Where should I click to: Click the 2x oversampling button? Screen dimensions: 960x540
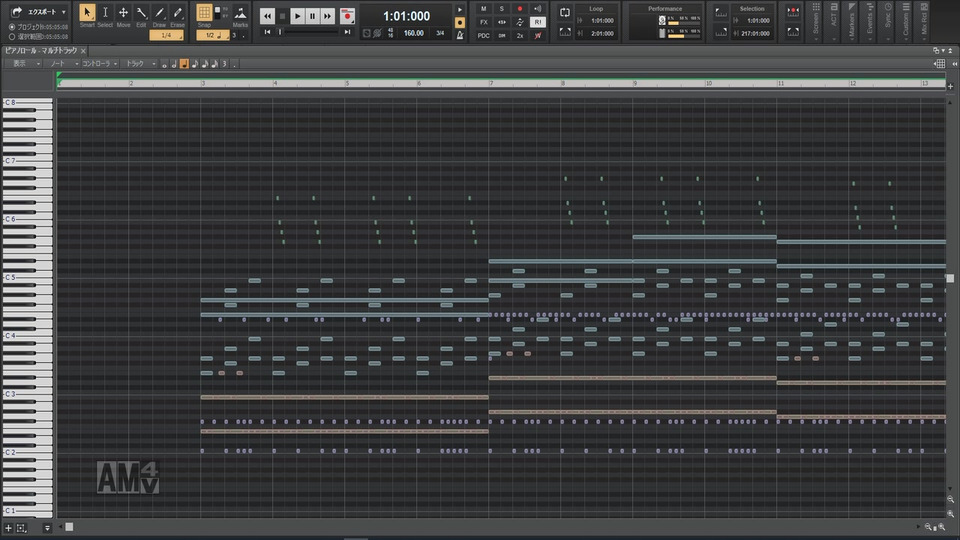(520, 36)
